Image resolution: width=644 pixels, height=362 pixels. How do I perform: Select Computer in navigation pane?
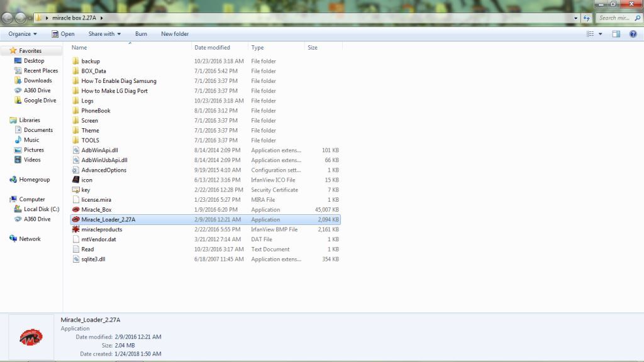click(x=31, y=199)
